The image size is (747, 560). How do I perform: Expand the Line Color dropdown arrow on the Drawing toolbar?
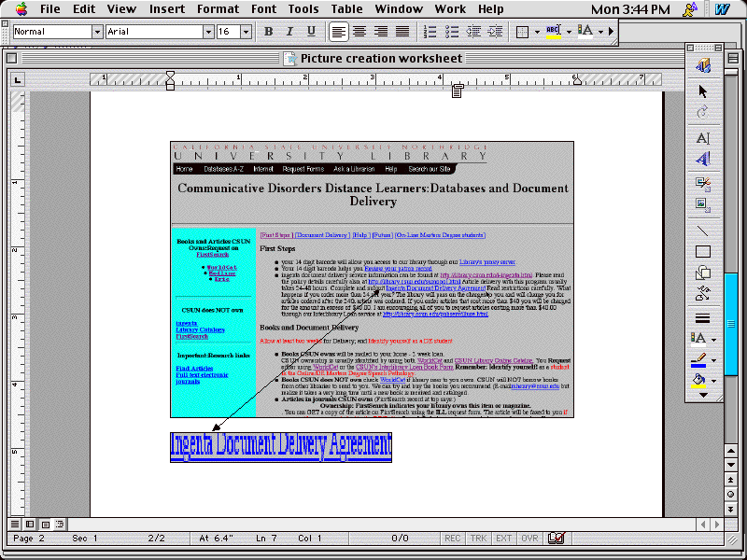point(713,360)
